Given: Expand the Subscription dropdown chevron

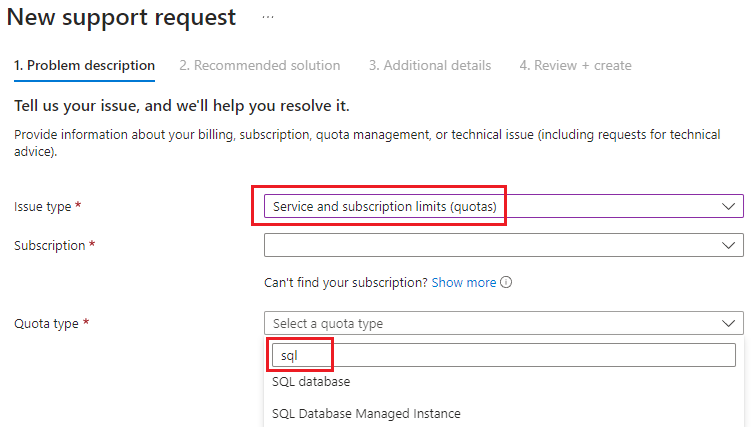Looking at the screenshot, I should coord(728,246).
